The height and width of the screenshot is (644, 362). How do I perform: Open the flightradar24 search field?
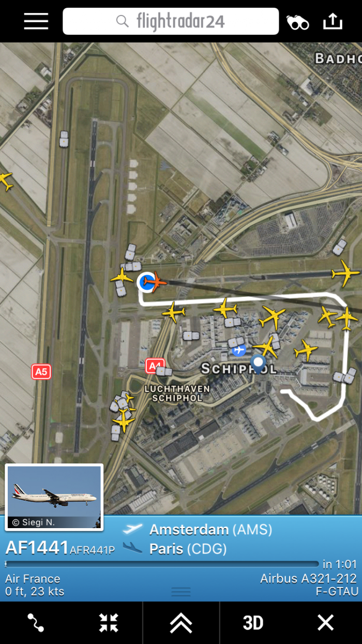coord(171,21)
